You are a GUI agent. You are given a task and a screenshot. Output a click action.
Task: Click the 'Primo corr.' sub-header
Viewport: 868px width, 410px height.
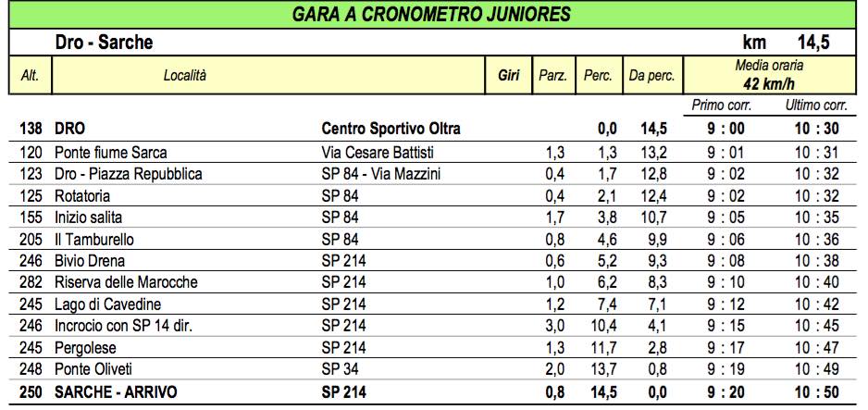[725, 106]
